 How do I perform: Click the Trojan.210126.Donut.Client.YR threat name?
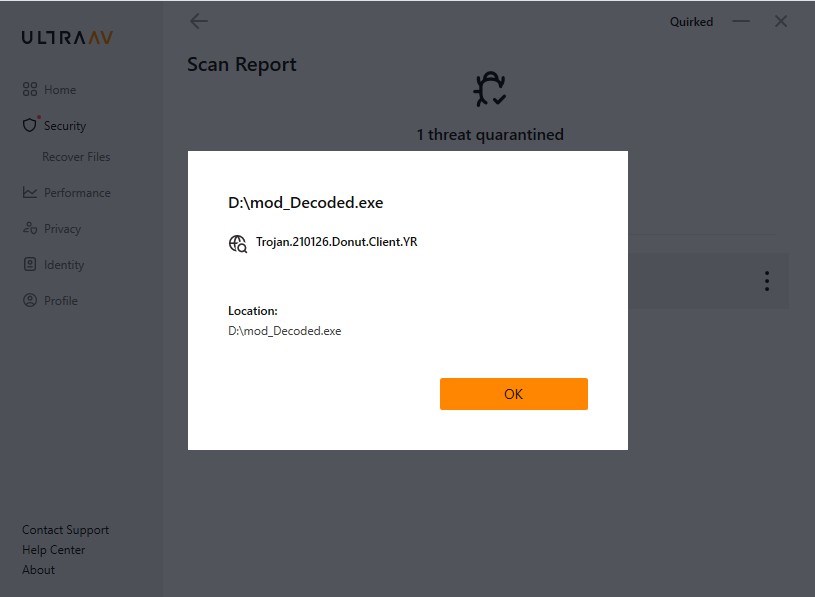(x=336, y=242)
